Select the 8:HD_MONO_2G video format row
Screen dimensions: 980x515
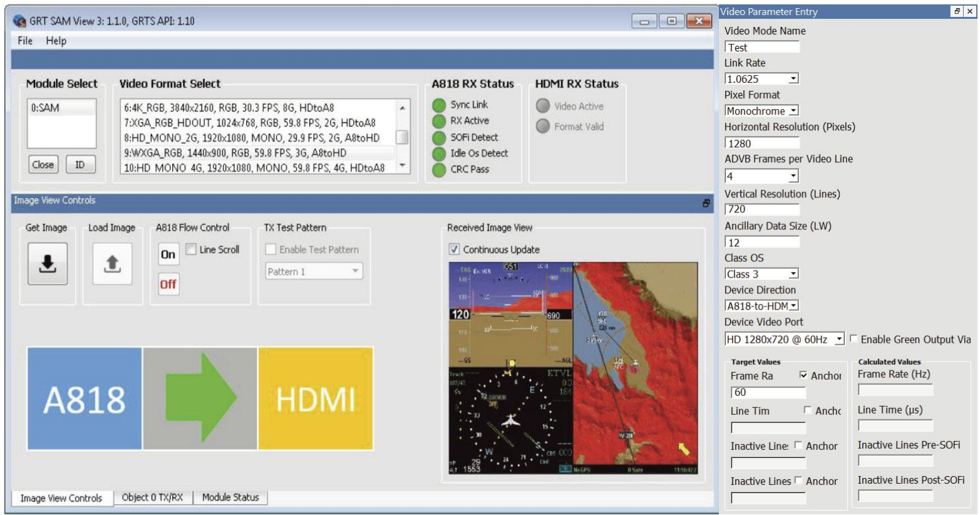[x=258, y=138]
